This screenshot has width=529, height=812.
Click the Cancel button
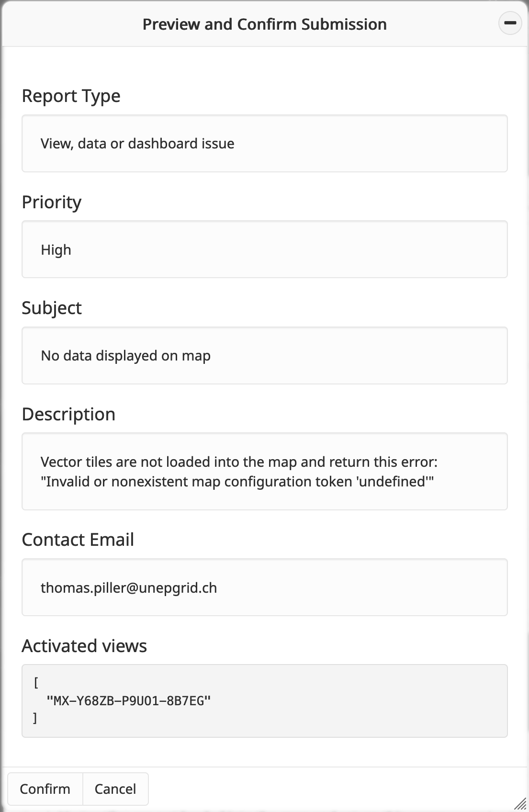click(115, 789)
